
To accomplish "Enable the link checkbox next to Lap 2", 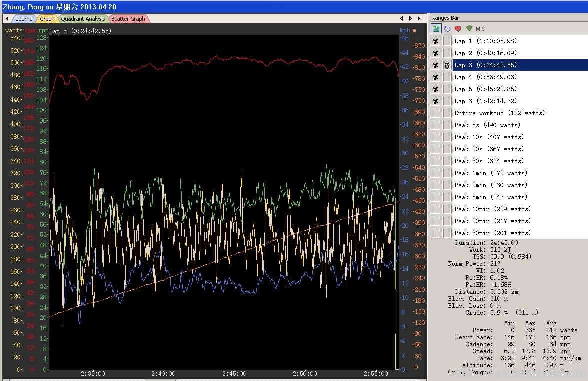I will [x=447, y=53].
